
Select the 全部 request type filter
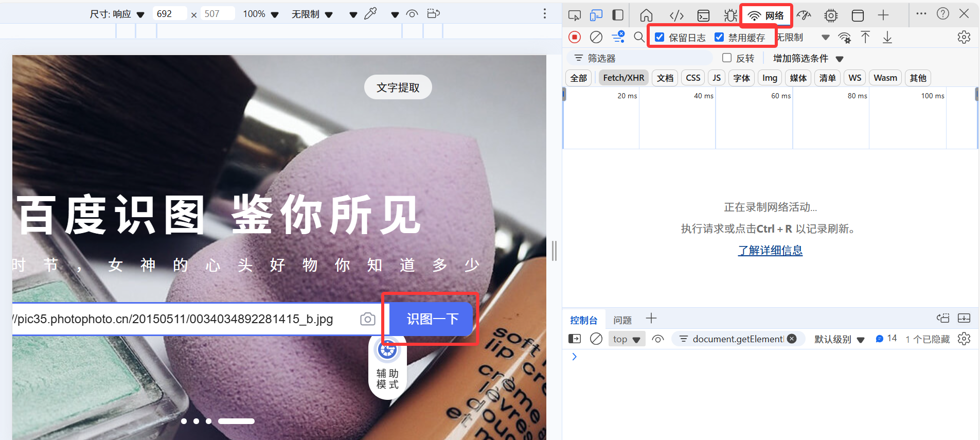579,78
